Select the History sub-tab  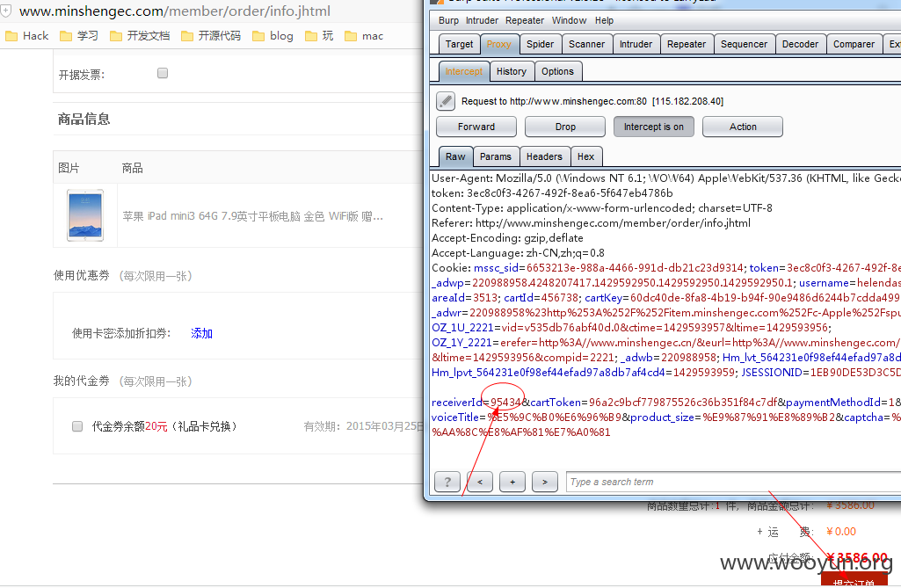[512, 71]
